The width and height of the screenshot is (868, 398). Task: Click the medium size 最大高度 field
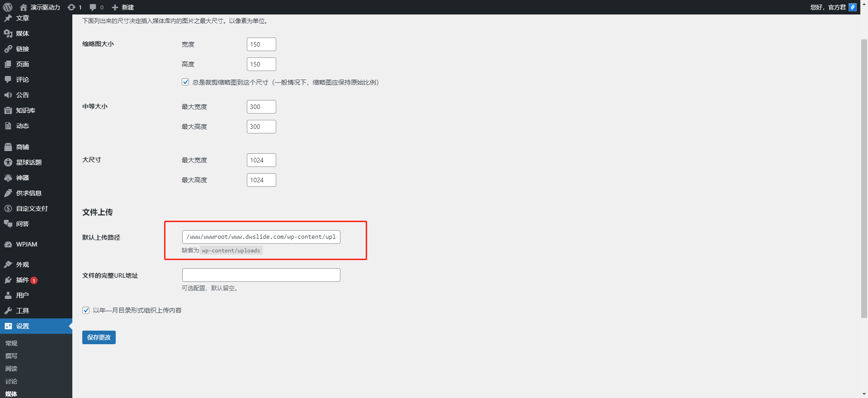point(261,127)
